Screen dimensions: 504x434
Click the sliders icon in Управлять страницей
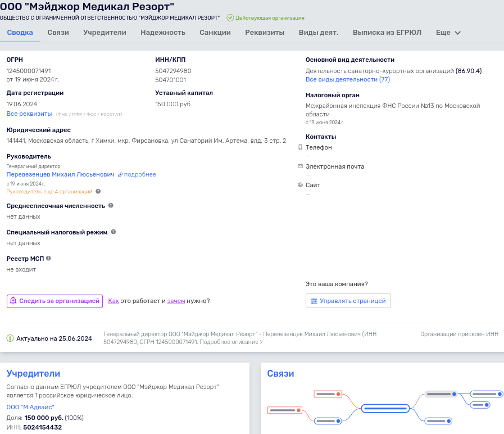click(x=314, y=301)
